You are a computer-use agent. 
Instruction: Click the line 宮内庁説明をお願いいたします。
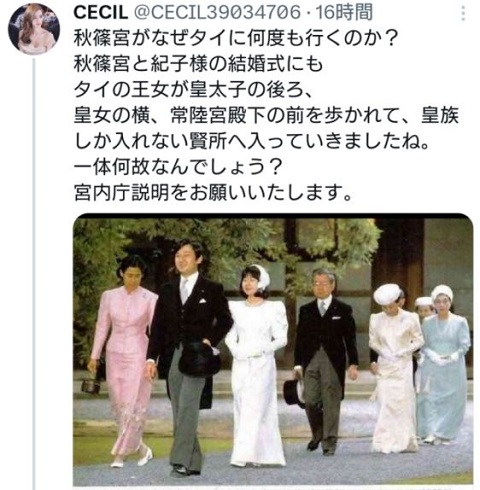tap(213, 193)
